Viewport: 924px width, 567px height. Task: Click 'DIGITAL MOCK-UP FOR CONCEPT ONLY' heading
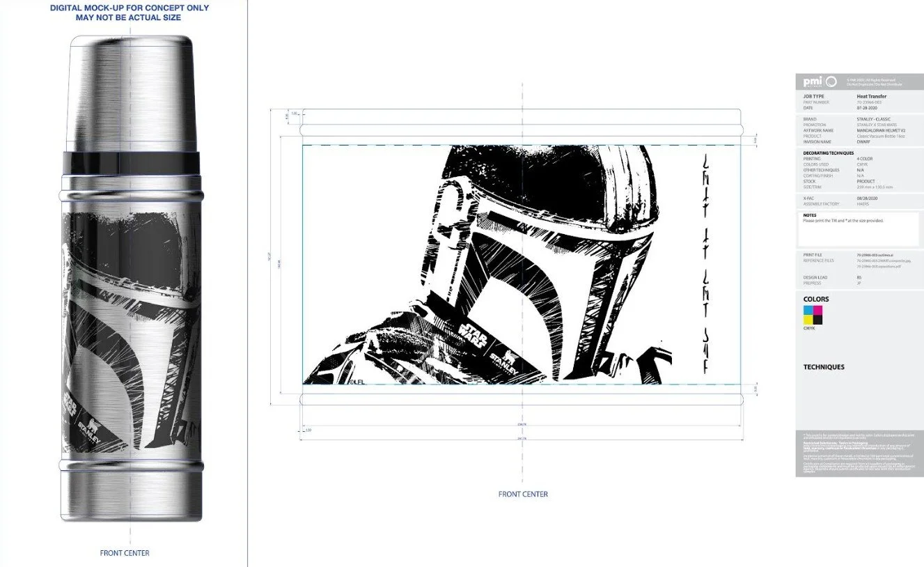tap(130, 8)
